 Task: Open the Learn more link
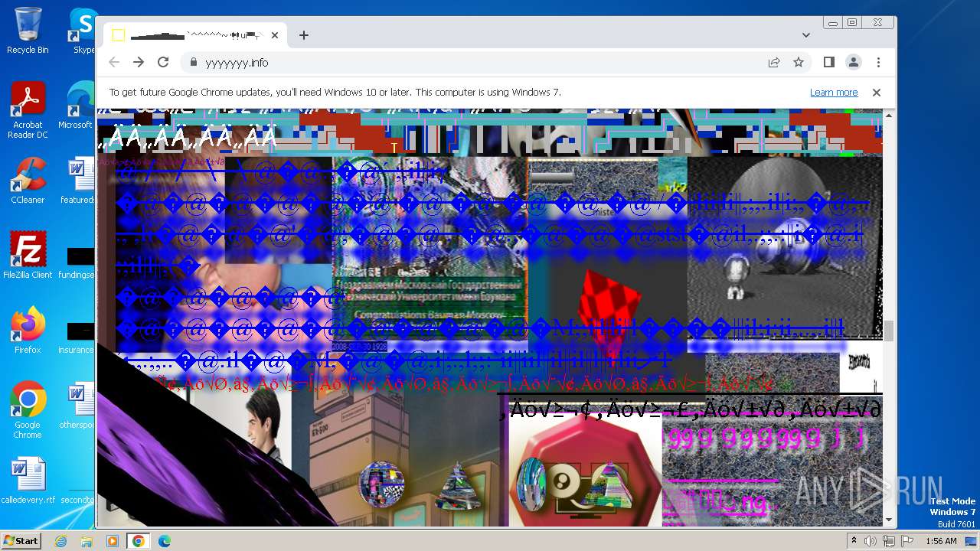click(834, 93)
